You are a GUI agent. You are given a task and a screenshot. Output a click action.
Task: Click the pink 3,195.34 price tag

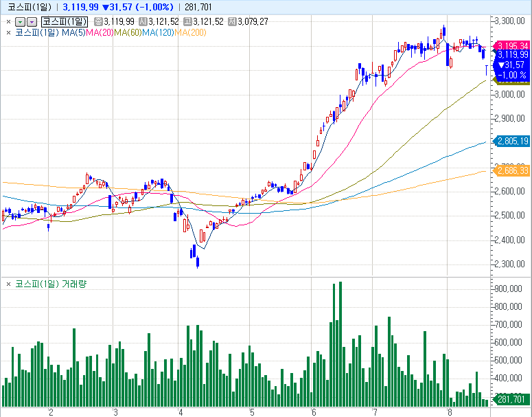[511, 45]
